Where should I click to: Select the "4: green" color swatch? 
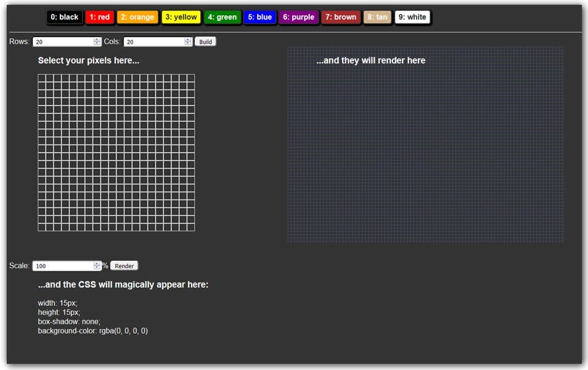[222, 17]
